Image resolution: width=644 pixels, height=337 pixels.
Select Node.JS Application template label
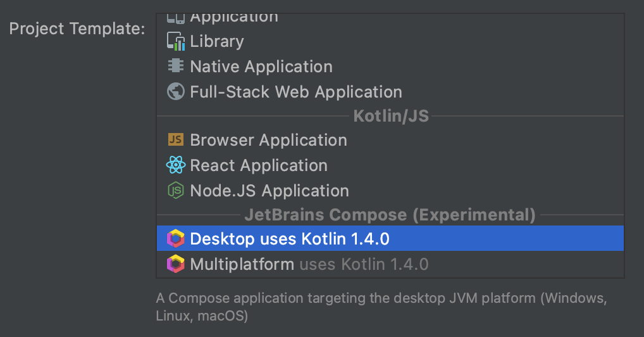click(269, 191)
